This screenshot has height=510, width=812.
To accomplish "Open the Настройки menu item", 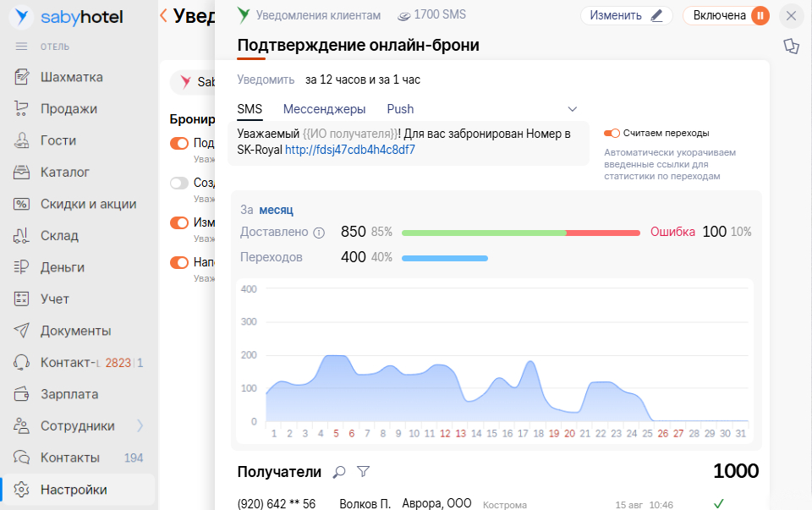I will [74, 489].
